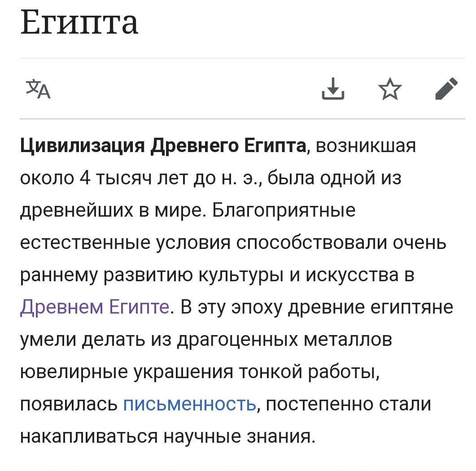Click the words постепенно стали
476x471 pixels.
point(348,404)
